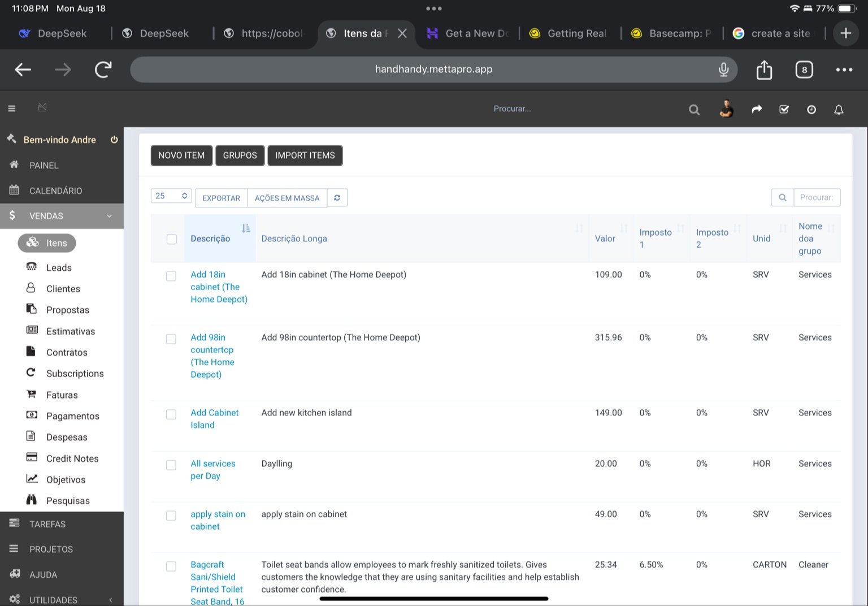The image size is (868, 606).
Task: Select the Add Cabinet Island row checkbox
Action: pos(171,414)
